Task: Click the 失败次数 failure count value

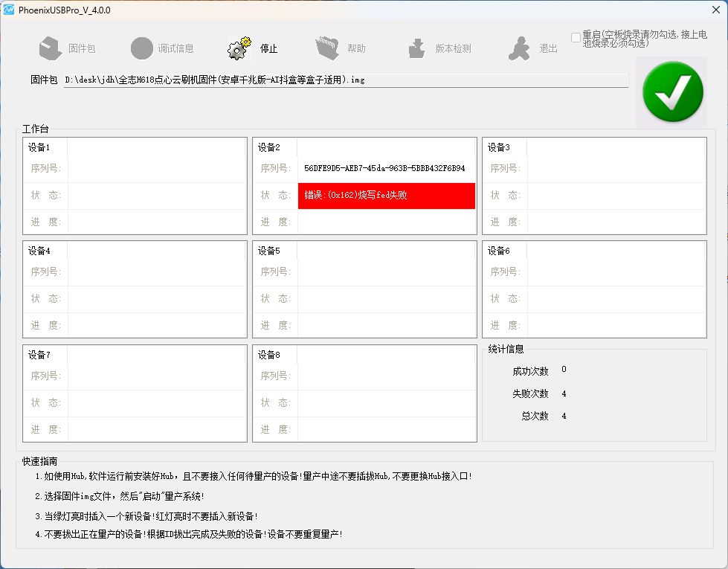Action: [x=564, y=393]
